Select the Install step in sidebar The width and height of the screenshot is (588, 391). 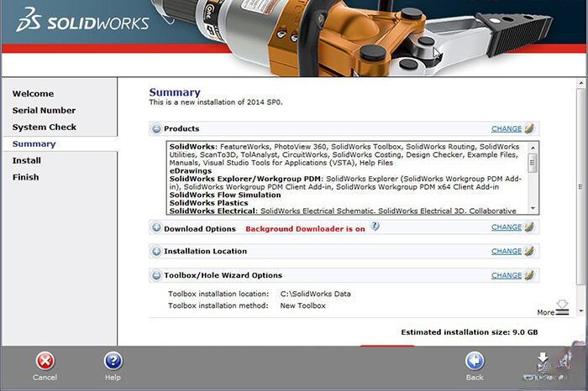point(27,160)
